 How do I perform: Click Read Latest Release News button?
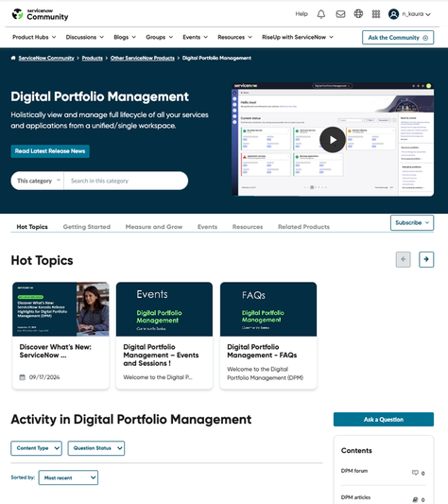[50, 151]
